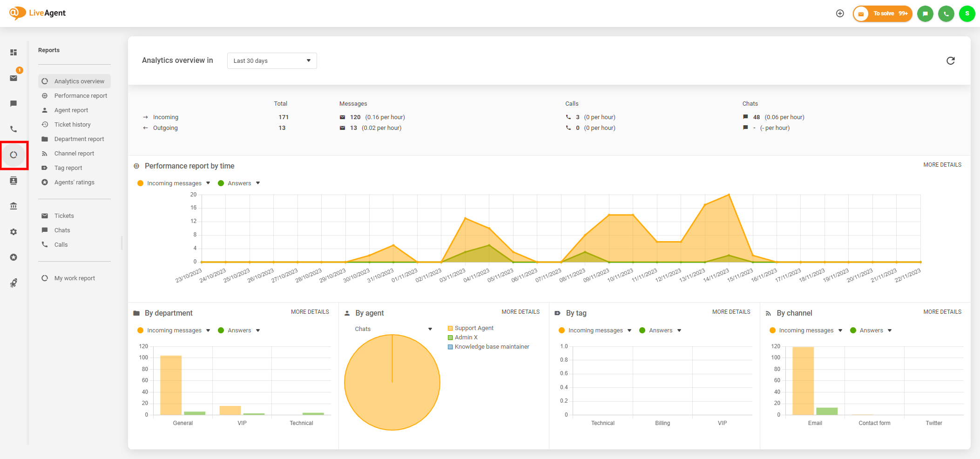The width and height of the screenshot is (980, 459).
Task: Open the Configuration gear icon in sidebar
Action: click(14, 231)
